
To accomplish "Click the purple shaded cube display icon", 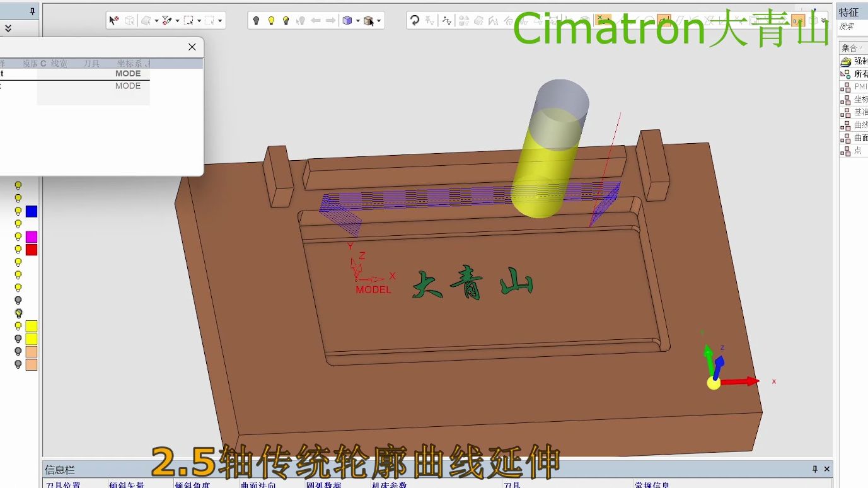I will coord(347,21).
